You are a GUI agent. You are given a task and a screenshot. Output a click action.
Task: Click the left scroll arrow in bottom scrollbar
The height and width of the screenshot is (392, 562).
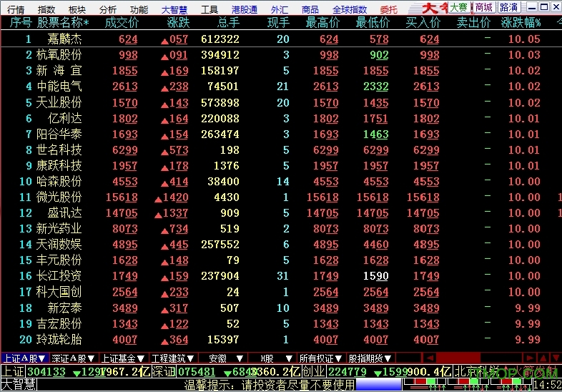pos(430,358)
